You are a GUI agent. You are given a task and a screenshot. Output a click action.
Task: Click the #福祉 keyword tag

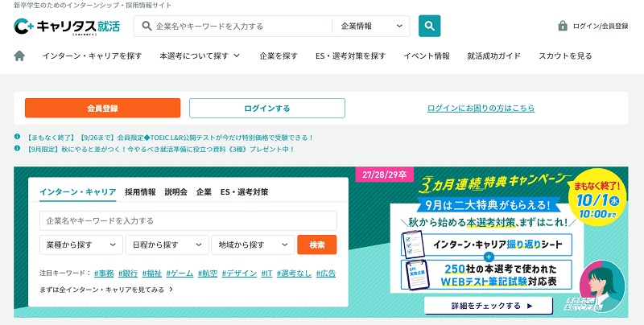pos(152,274)
